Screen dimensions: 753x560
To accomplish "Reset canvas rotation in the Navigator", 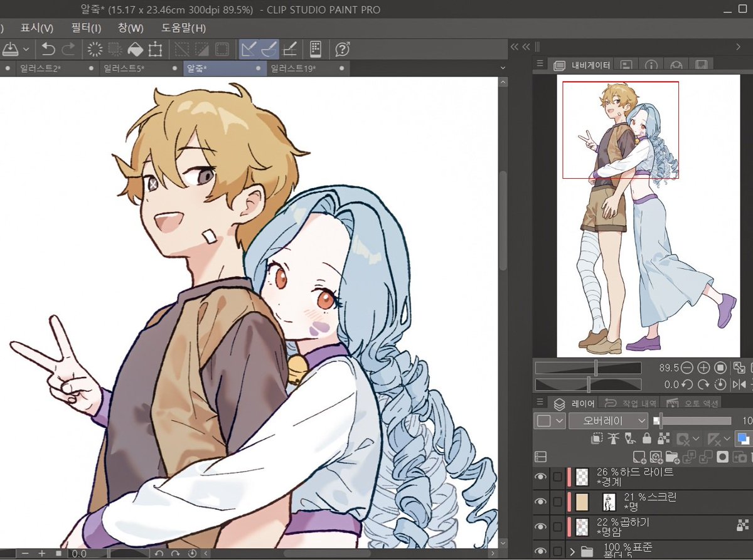I will point(721,384).
